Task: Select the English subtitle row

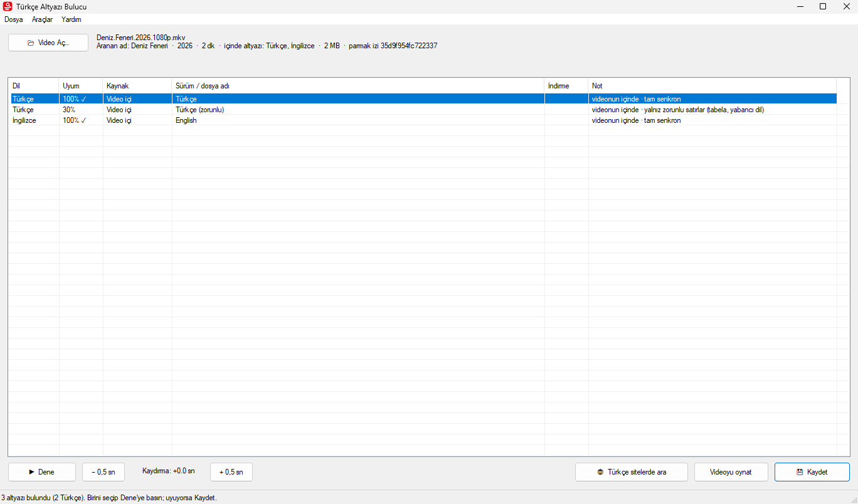Action: coord(423,120)
